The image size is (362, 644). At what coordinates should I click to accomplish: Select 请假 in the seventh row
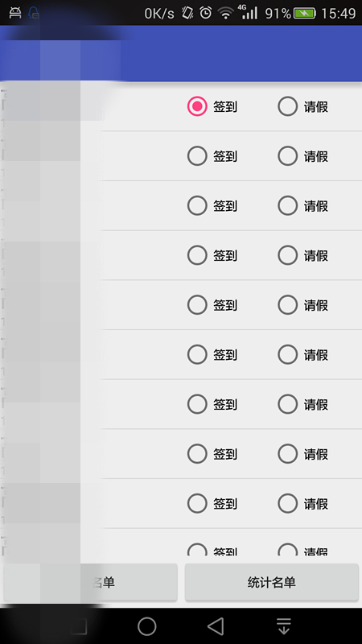tap(303, 404)
